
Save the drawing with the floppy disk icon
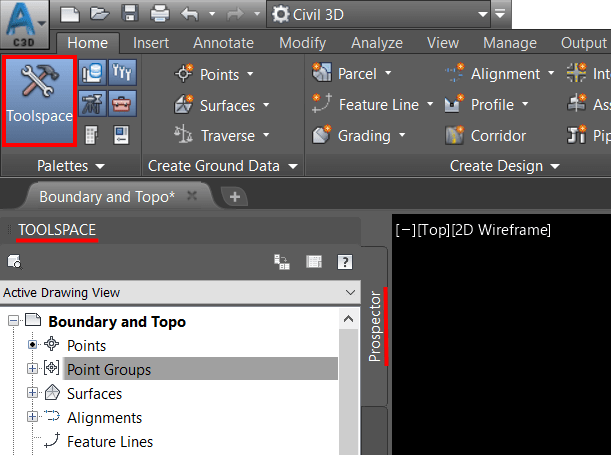[130, 14]
